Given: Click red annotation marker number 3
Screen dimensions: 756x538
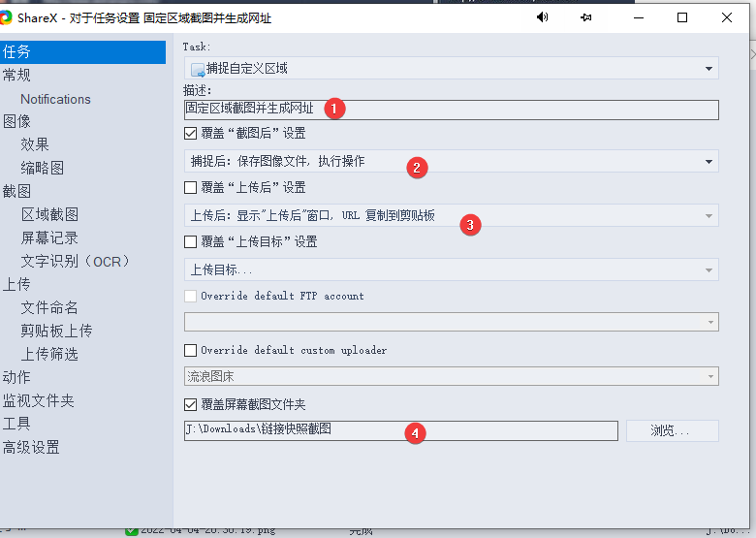Looking at the screenshot, I should (x=470, y=224).
